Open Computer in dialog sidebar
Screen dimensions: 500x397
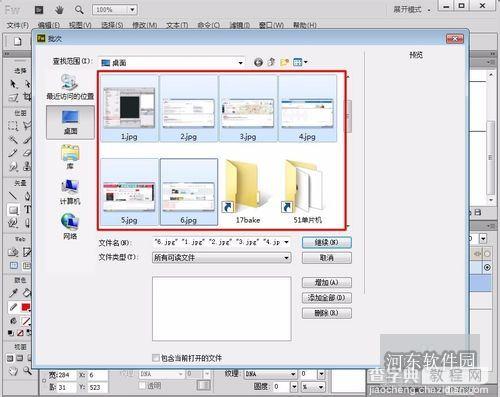[70, 192]
